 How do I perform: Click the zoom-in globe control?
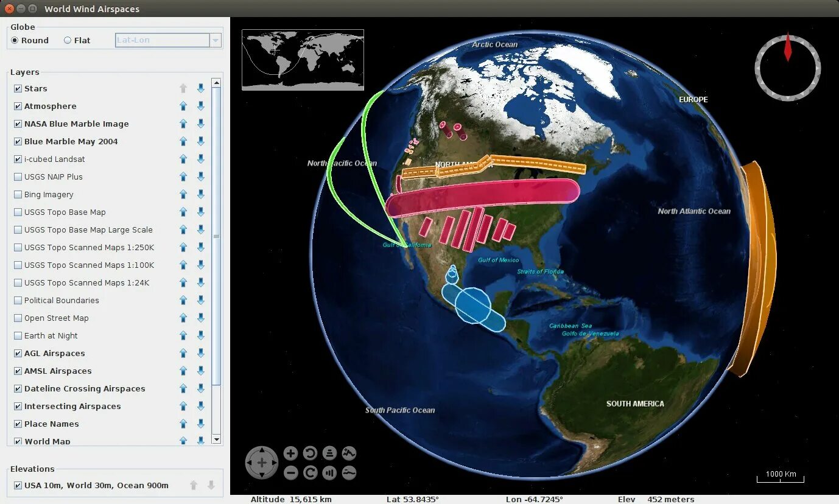click(290, 453)
